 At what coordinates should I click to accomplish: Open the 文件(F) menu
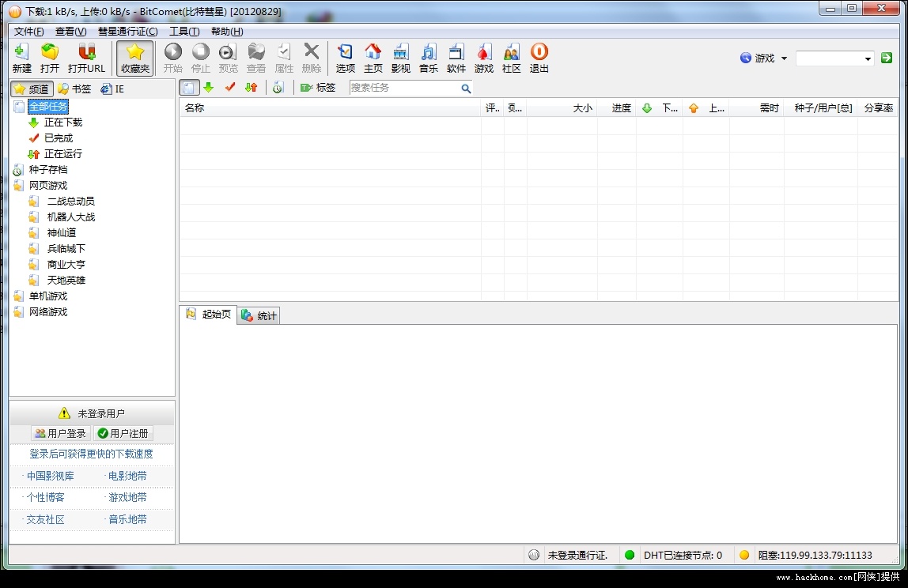click(28, 32)
